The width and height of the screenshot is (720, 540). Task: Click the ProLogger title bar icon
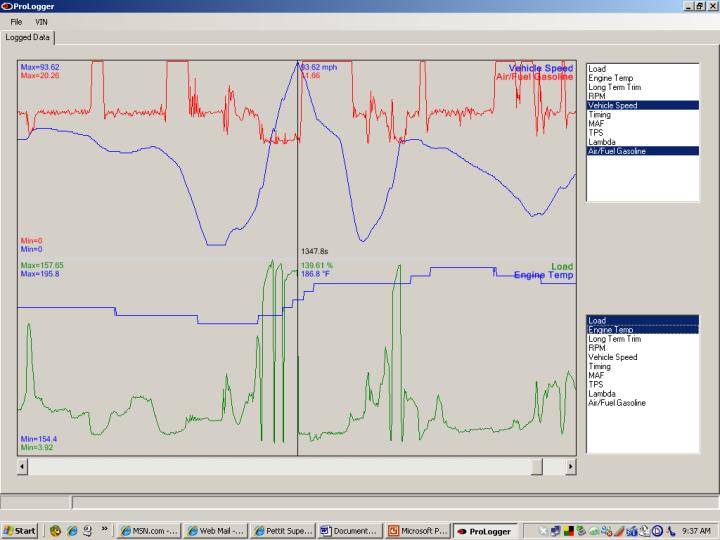(7, 6)
